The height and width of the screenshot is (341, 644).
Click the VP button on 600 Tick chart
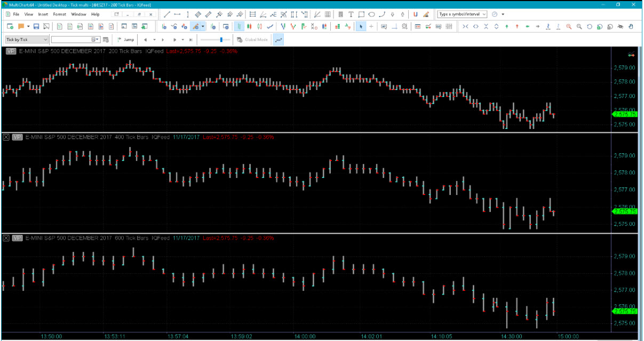(x=17, y=238)
